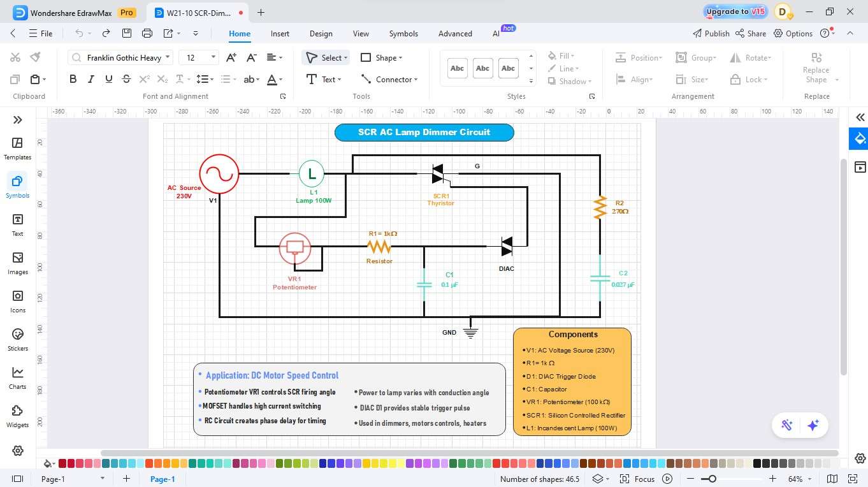Image resolution: width=868 pixels, height=487 pixels.
Task: Apply the first Abc style preset
Action: 457,68
